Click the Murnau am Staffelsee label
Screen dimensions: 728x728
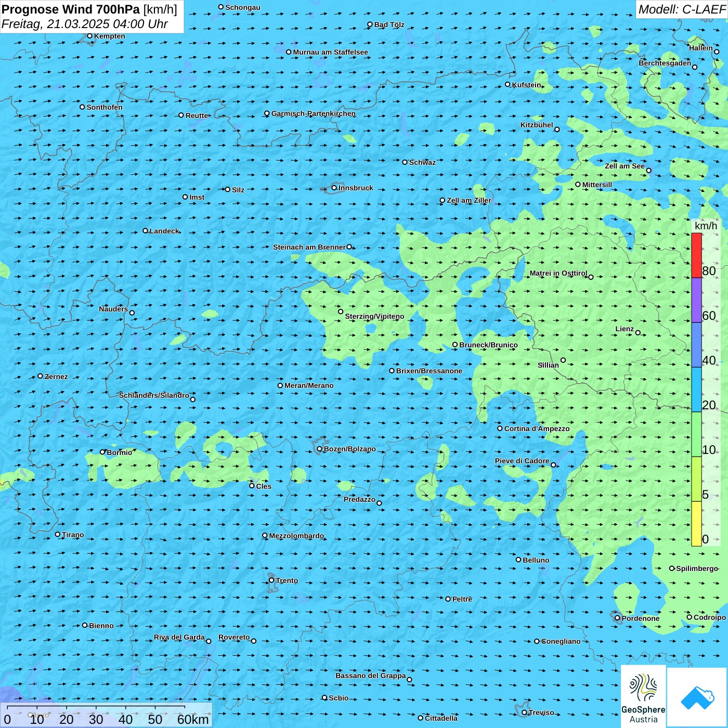point(330,52)
